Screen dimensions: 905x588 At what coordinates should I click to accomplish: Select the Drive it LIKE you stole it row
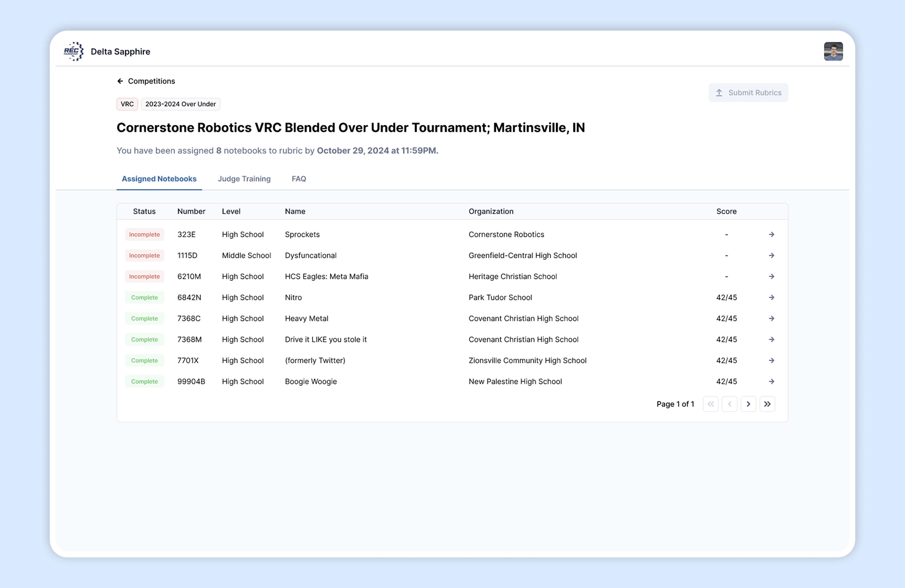click(x=325, y=340)
